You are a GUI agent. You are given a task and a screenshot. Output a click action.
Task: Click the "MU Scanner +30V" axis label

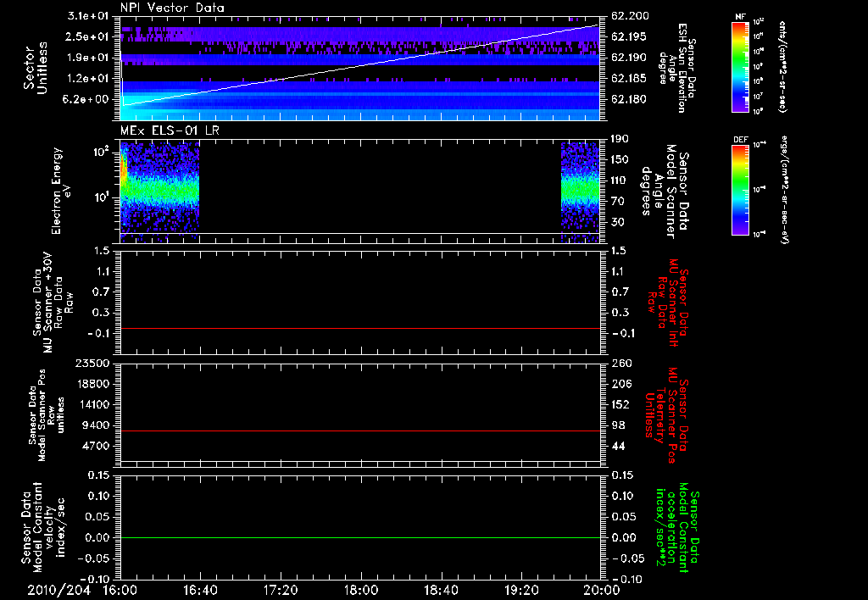tap(47, 303)
